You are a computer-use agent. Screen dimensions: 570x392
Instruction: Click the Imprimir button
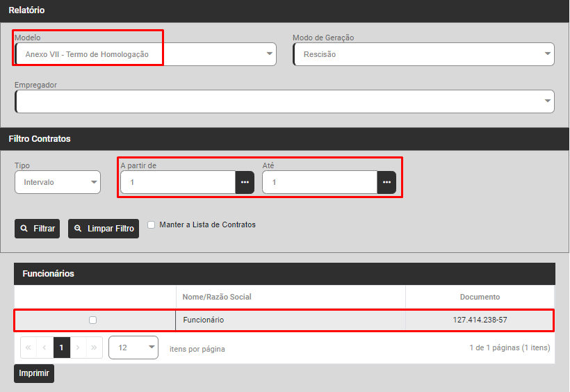34,373
